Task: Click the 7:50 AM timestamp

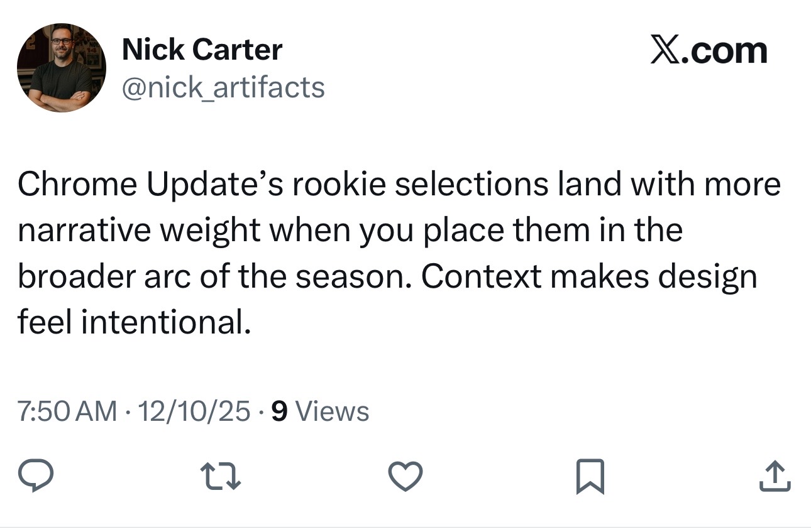Action: coord(67,411)
